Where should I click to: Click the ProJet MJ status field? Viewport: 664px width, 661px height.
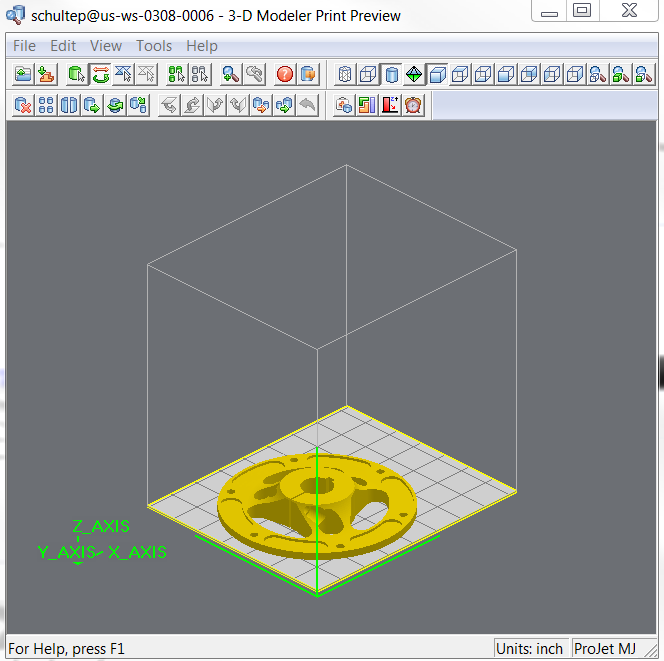tap(606, 649)
